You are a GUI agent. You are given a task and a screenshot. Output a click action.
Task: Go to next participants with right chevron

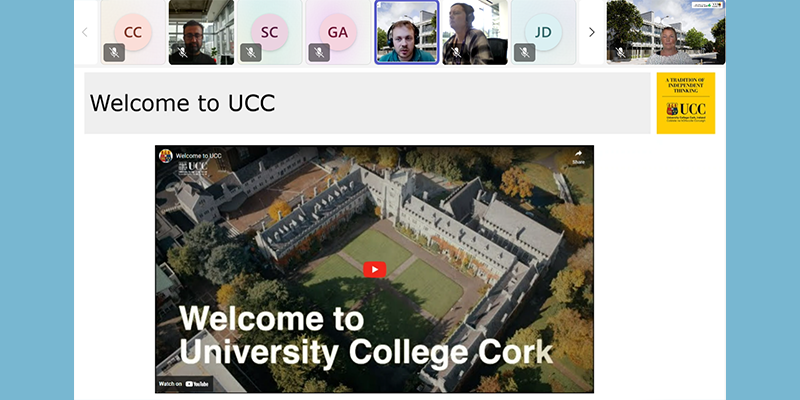point(592,32)
